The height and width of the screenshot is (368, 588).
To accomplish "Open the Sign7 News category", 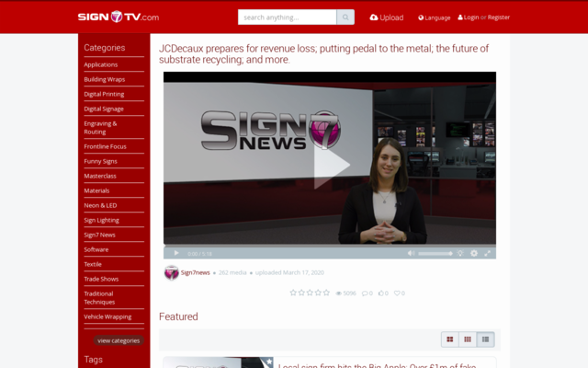I will pyautogui.click(x=100, y=235).
